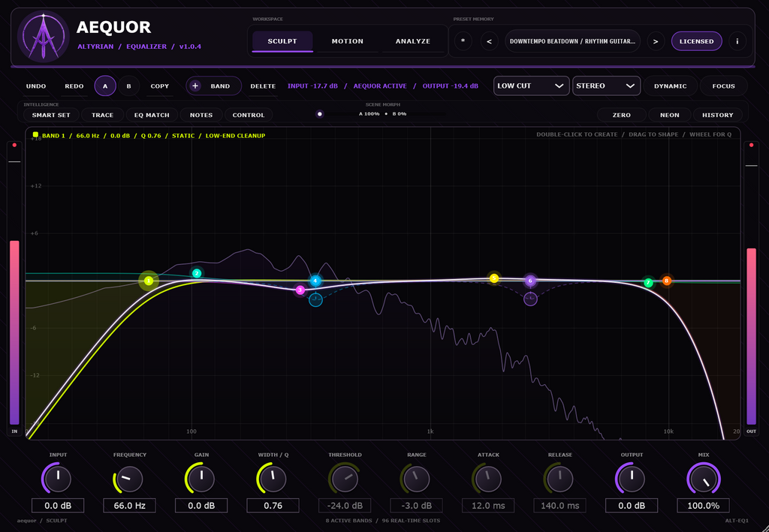This screenshot has width=769, height=532.
Task: Click the Aequor compass logo
Action: [x=43, y=36]
